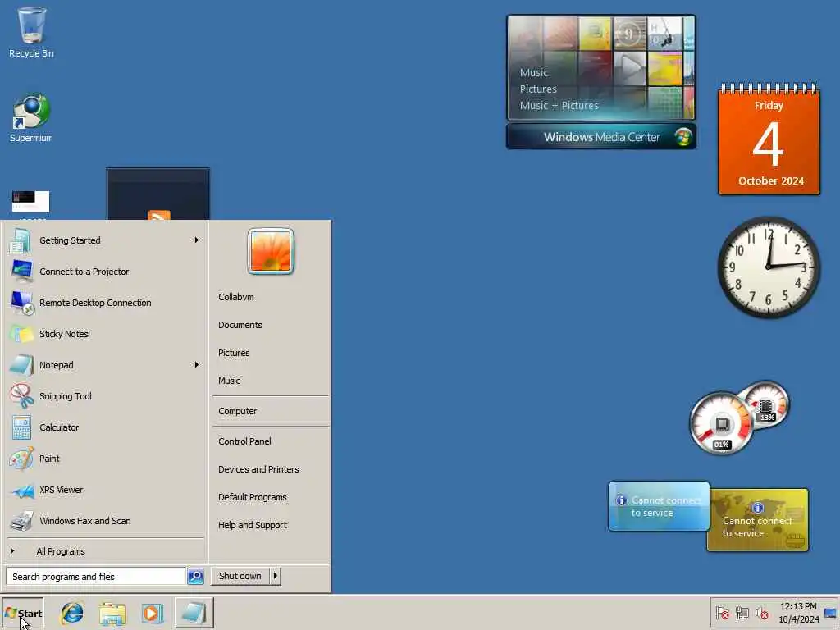Click the Remote Desktop Connection icon
This screenshot has height=630, width=840.
click(x=22, y=303)
